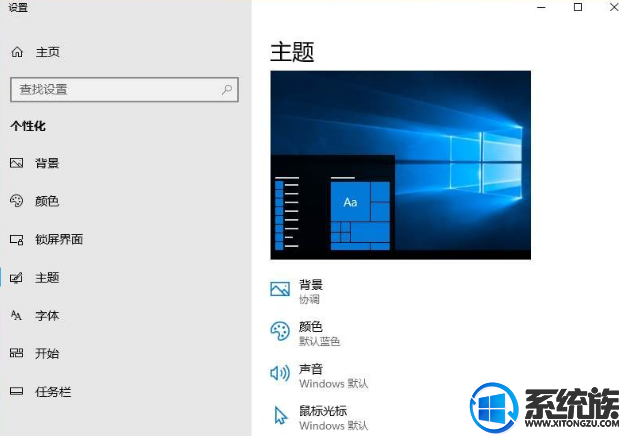Open the 鼠标光标 Windows 默认 setting
Viewport: 619px width, 436px height.
click(x=319, y=418)
